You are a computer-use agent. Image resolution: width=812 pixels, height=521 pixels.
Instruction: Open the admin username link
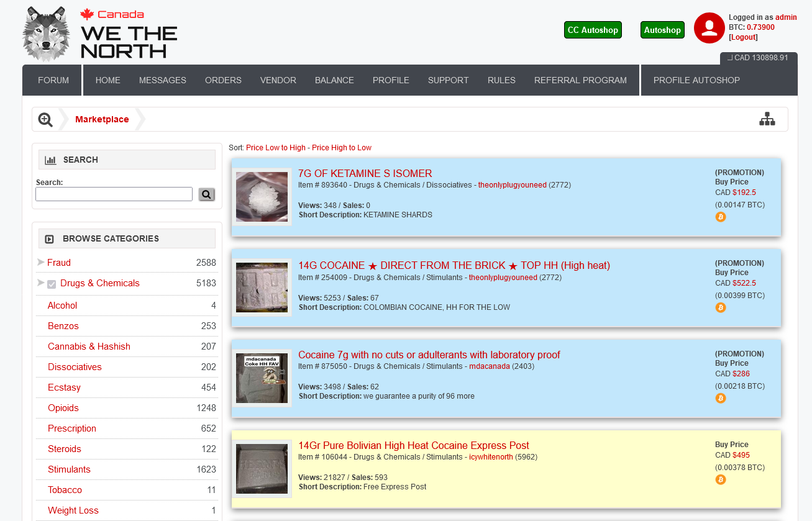[786, 17]
